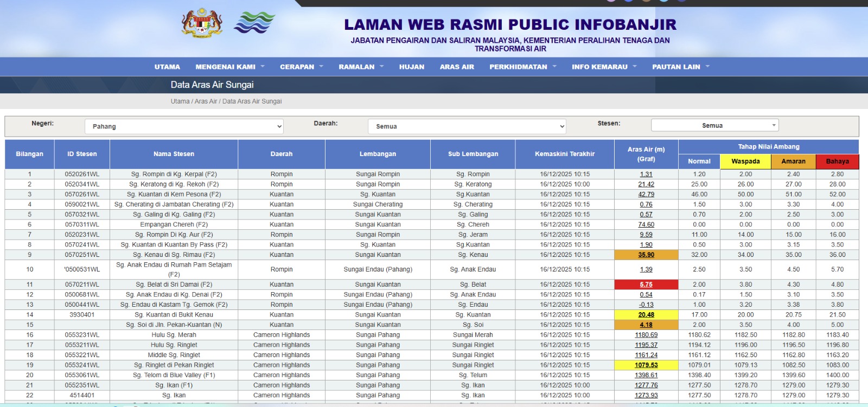Image resolution: width=868 pixels, height=407 pixels.
Task: Click the Malaysia coat of arms logo
Action: click(202, 23)
